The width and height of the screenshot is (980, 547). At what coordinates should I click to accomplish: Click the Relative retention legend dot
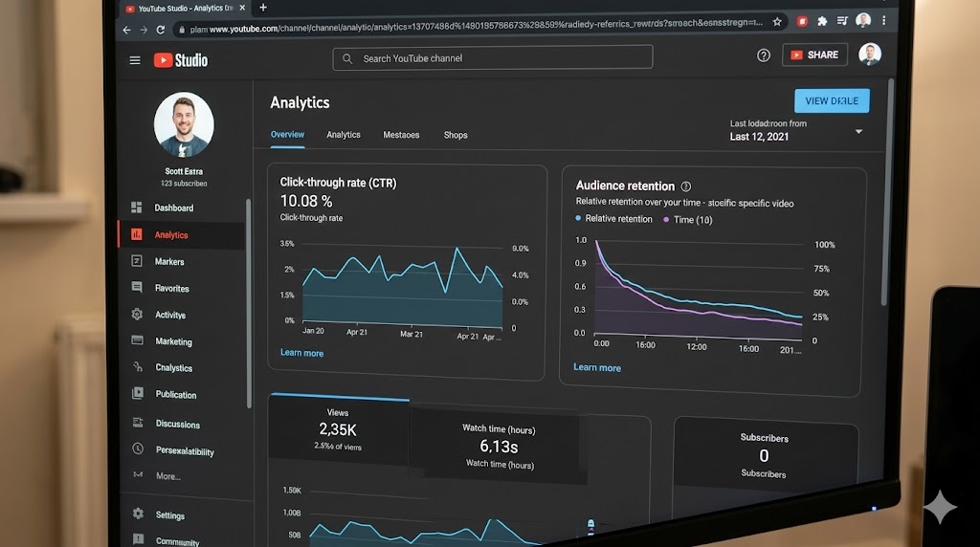(578, 218)
